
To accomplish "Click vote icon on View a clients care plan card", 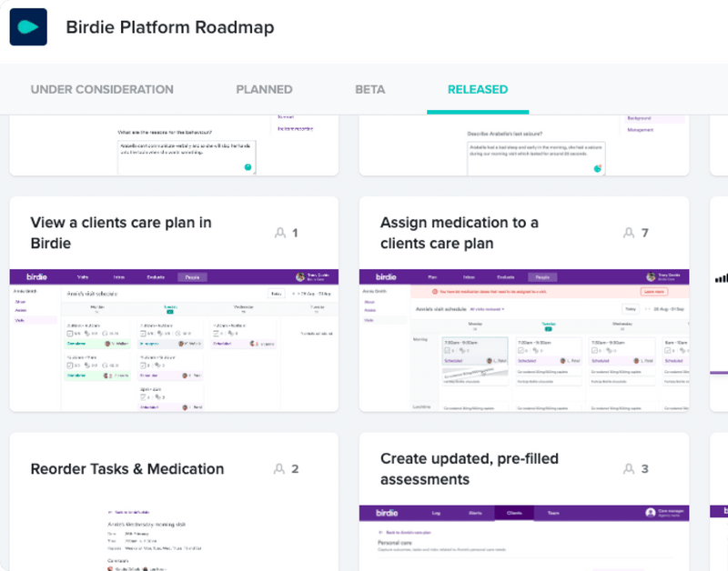I will coord(280,233).
